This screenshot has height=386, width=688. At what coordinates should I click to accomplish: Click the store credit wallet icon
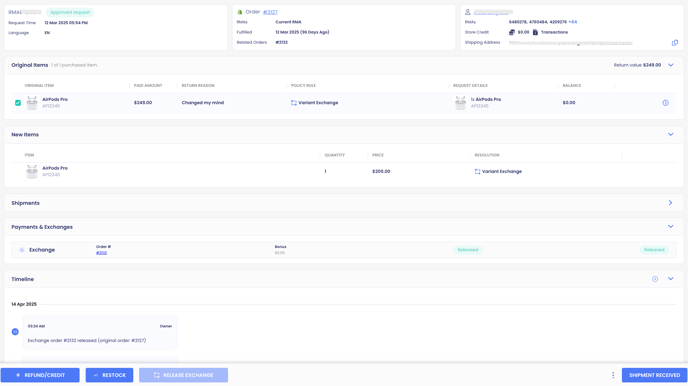[x=512, y=32]
